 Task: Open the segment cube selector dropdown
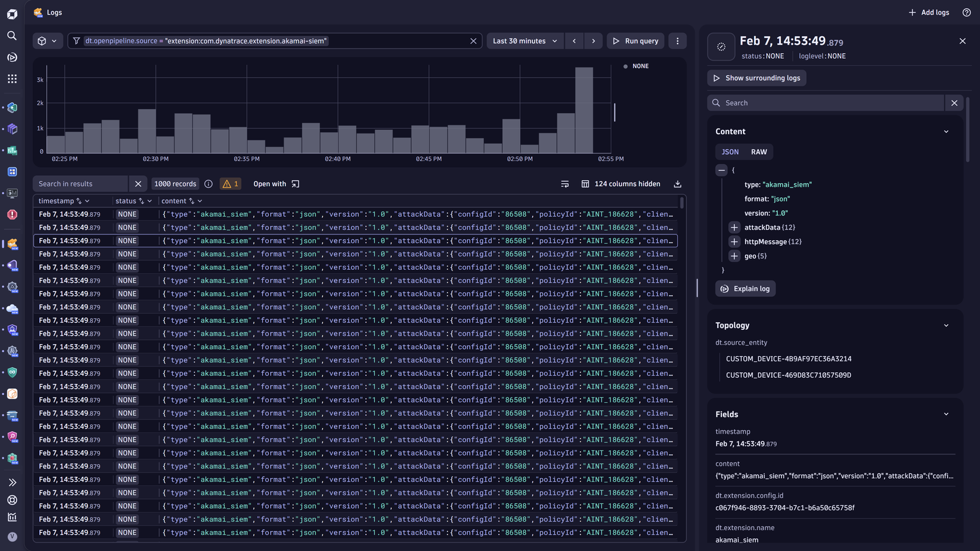coord(47,41)
